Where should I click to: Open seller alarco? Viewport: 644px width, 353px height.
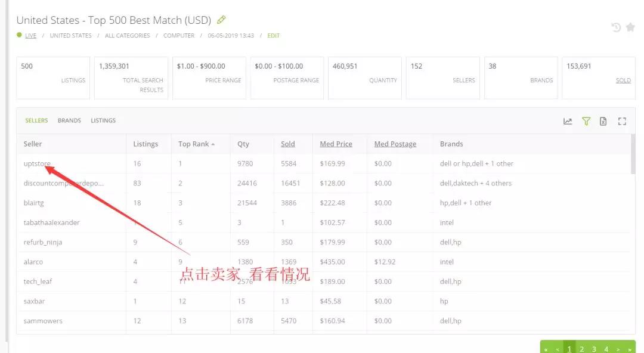(33, 262)
